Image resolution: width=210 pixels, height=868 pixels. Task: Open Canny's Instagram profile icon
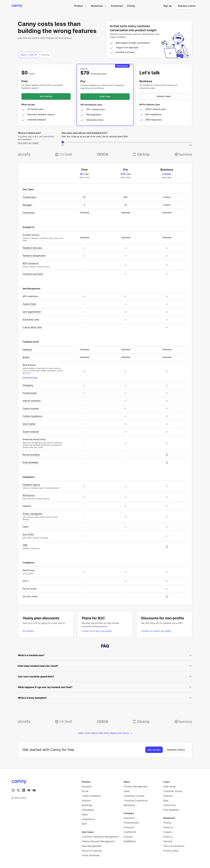coord(13,790)
